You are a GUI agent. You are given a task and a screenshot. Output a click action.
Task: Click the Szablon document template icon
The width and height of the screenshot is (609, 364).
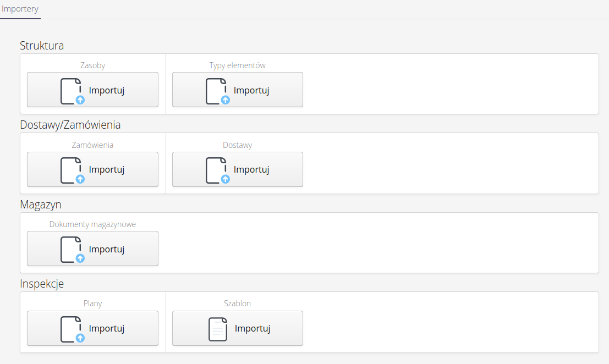[x=217, y=329]
